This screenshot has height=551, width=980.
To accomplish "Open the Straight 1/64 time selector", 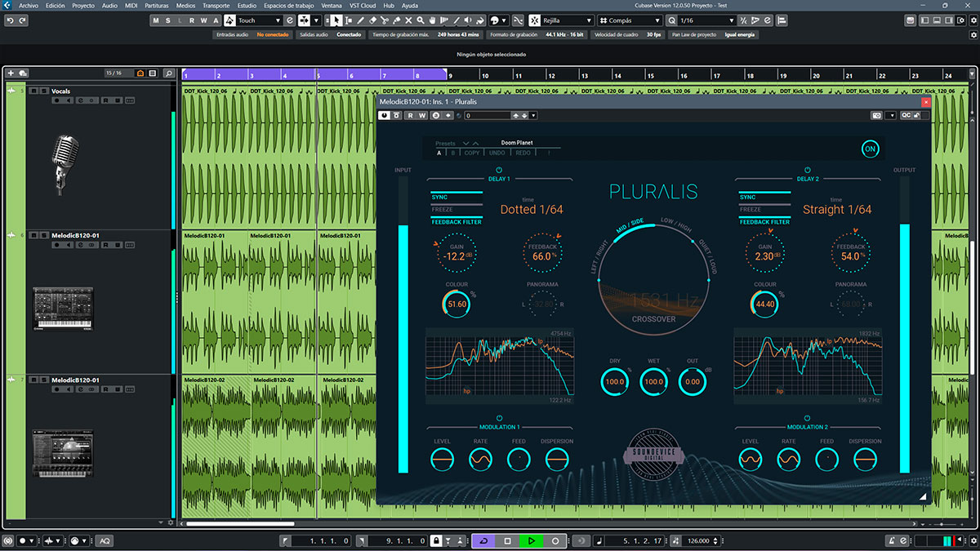I will tap(837, 210).
